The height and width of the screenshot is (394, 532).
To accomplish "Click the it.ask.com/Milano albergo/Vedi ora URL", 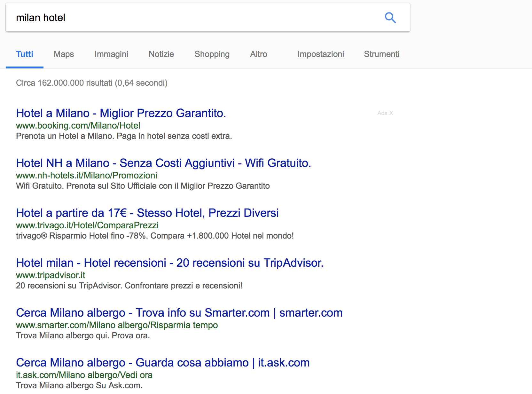I will [84, 375].
